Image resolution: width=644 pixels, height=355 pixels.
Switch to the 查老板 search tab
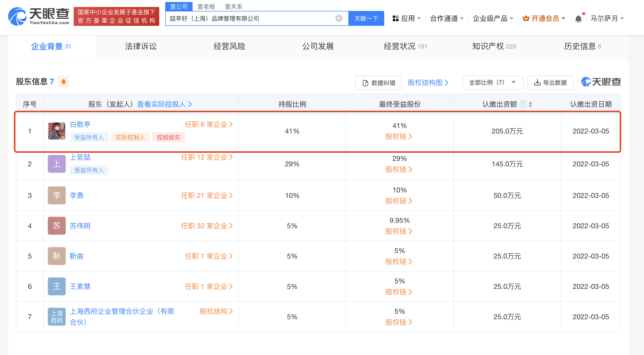pyautogui.click(x=206, y=6)
